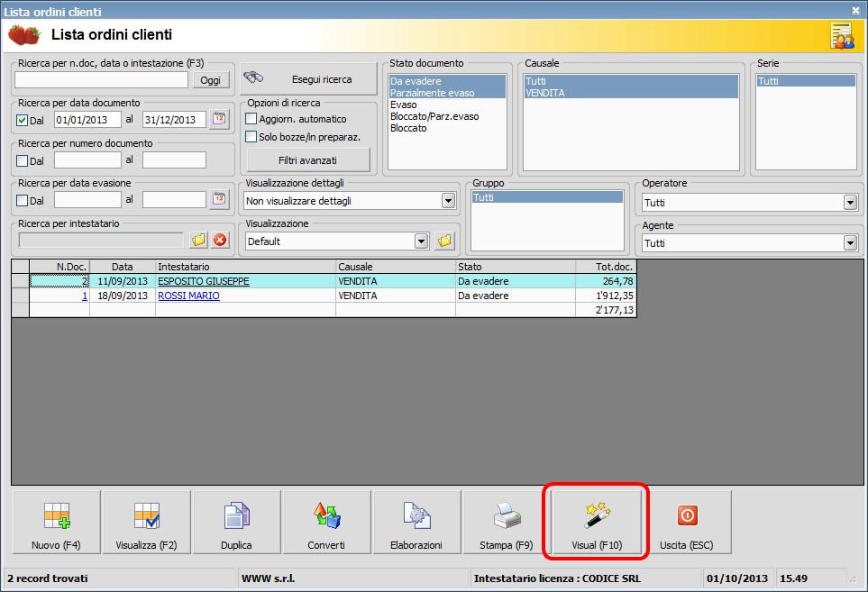Select 'Bloccato' status entry
This screenshot has width=868, height=592.
click(x=447, y=128)
